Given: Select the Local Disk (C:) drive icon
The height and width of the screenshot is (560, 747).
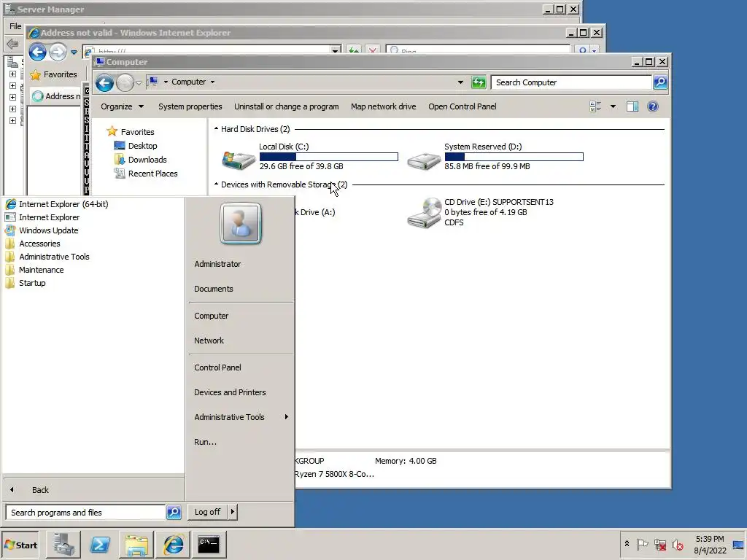Looking at the screenshot, I should click(239, 160).
